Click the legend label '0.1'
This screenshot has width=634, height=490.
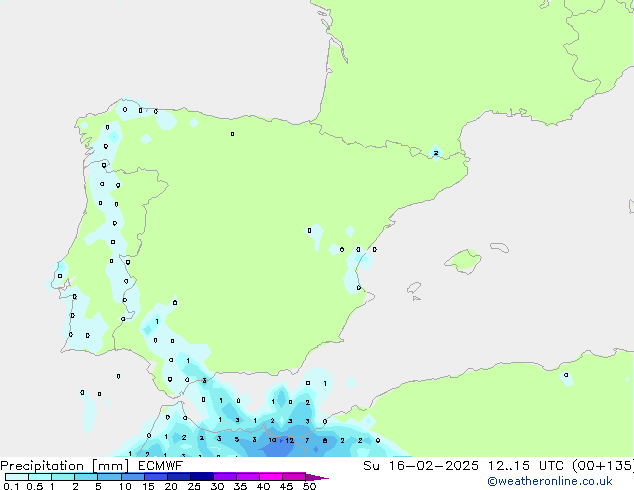click(x=11, y=486)
